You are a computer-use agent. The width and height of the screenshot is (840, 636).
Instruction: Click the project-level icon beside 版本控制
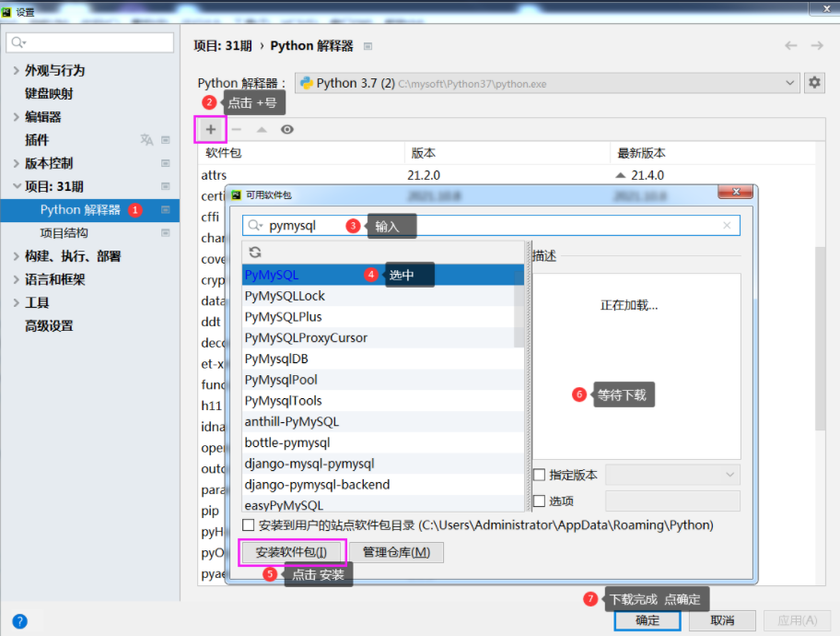pyautogui.click(x=166, y=163)
